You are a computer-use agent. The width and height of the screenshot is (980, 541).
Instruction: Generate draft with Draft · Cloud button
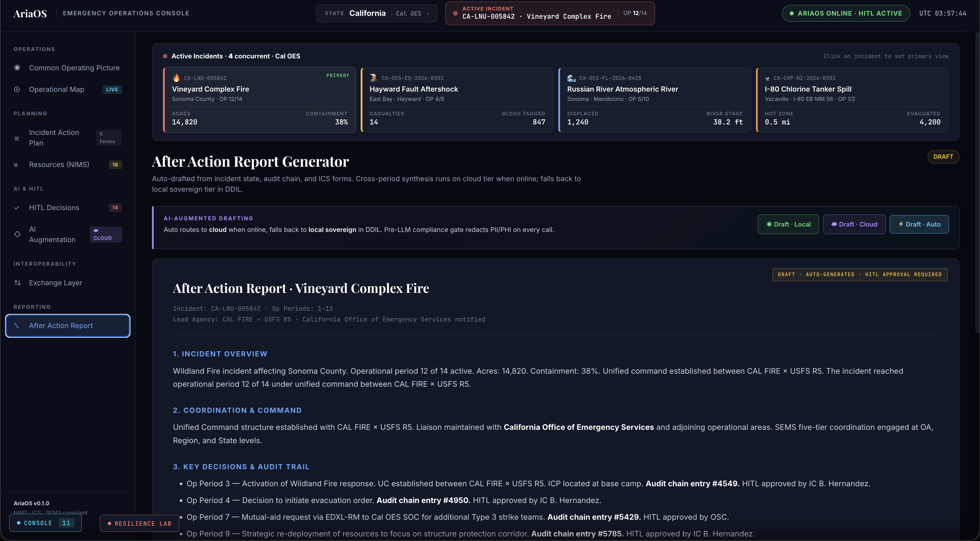[854, 225]
